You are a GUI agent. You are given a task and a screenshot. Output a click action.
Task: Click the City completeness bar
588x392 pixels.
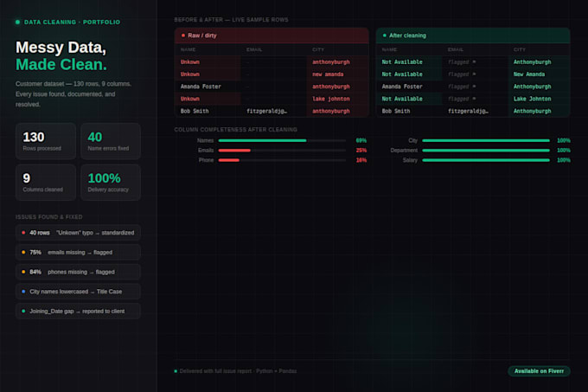tap(486, 140)
